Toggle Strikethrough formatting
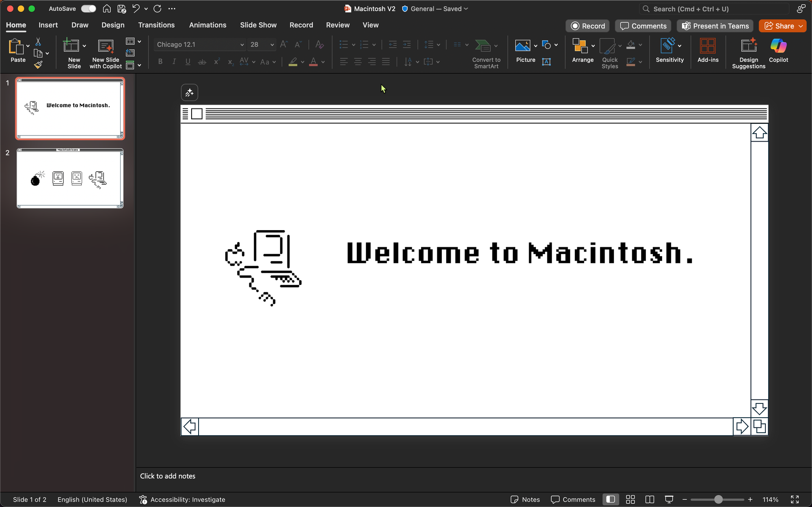Screen dimensions: 812x507 pyautogui.click(x=202, y=62)
